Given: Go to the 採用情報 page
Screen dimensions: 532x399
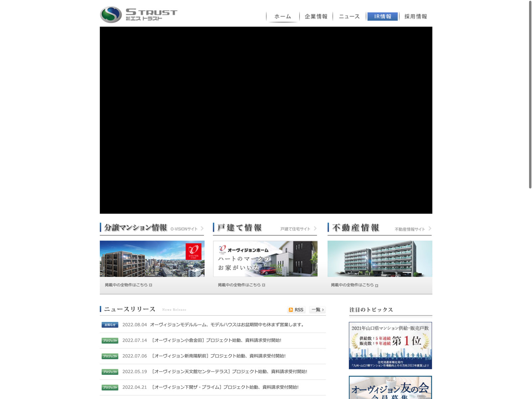Looking at the screenshot, I should click(416, 16).
